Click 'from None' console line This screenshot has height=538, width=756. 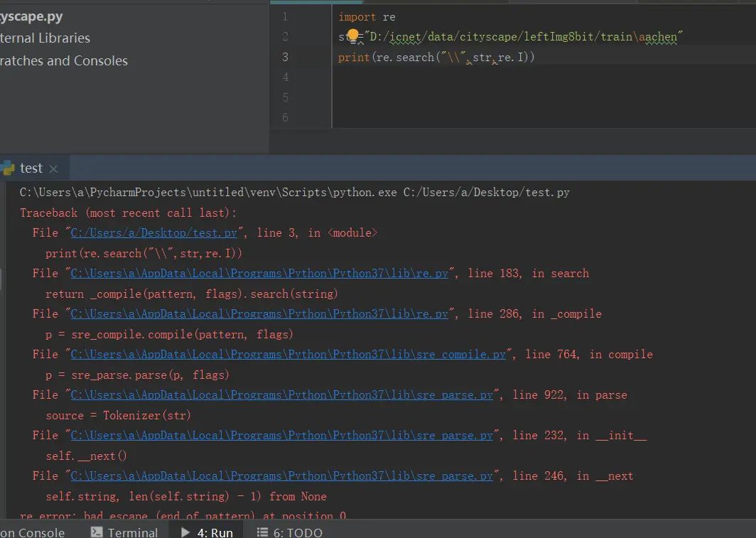pos(186,496)
